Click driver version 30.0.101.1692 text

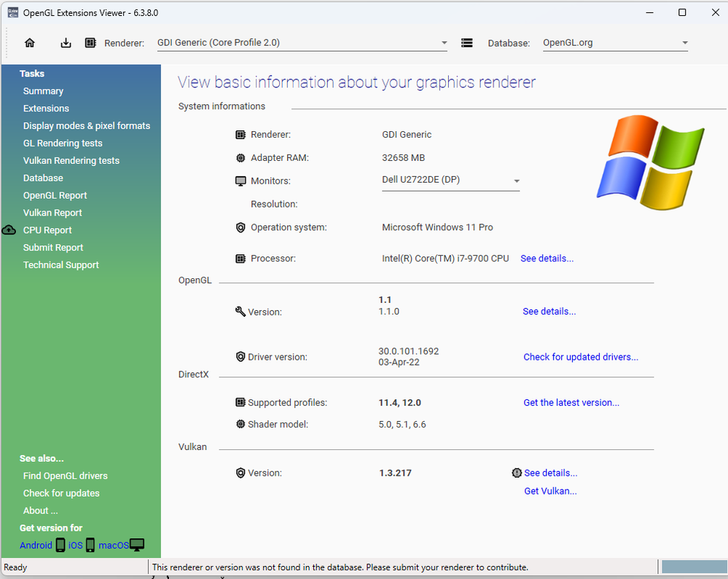pos(409,351)
